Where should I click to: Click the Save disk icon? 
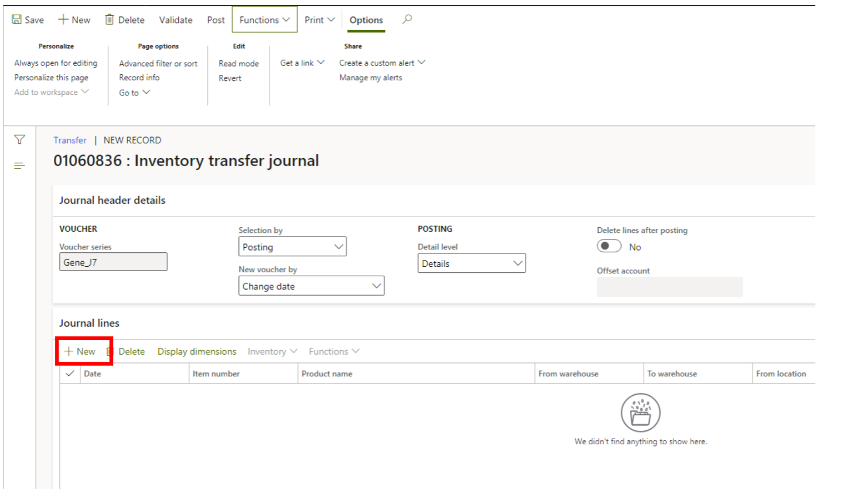point(17,20)
